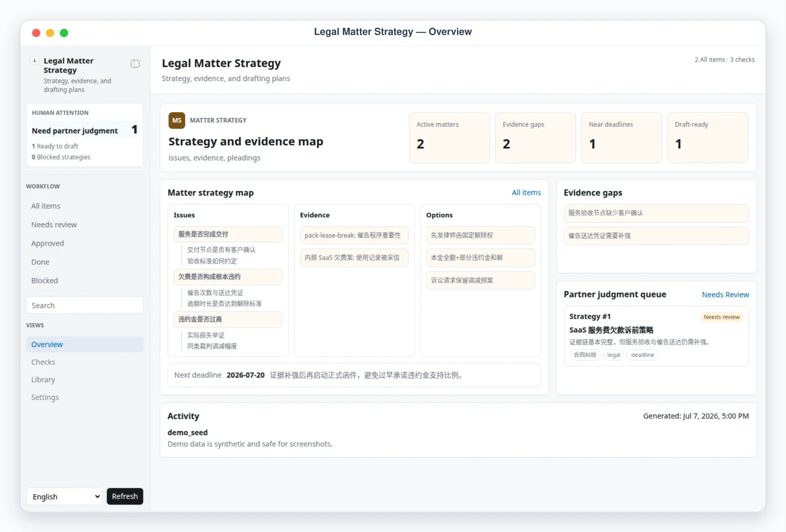Viewport: 786px width, 532px height.
Task: Select the Evidence gaps stat card
Action: coord(535,138)
